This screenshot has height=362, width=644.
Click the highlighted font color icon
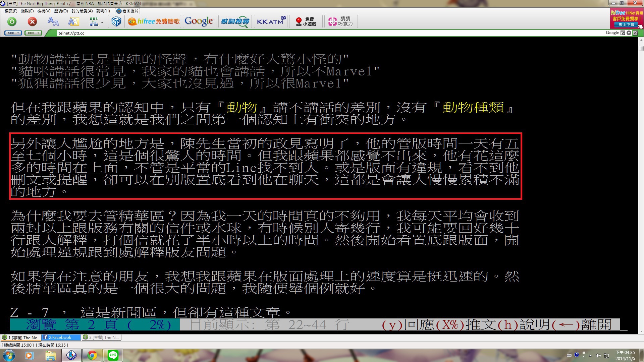pos(73,22)
